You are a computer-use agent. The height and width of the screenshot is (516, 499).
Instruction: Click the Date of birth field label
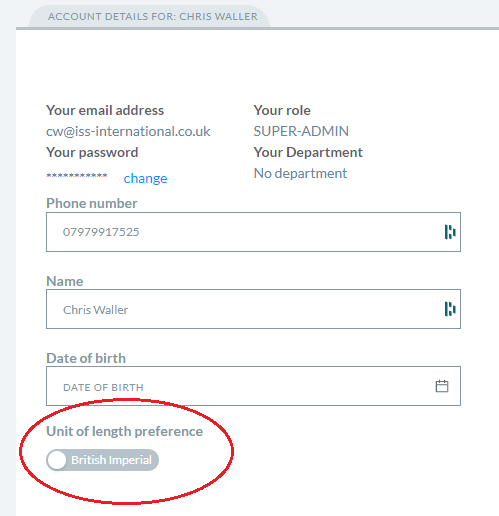[x=86, y=358]
